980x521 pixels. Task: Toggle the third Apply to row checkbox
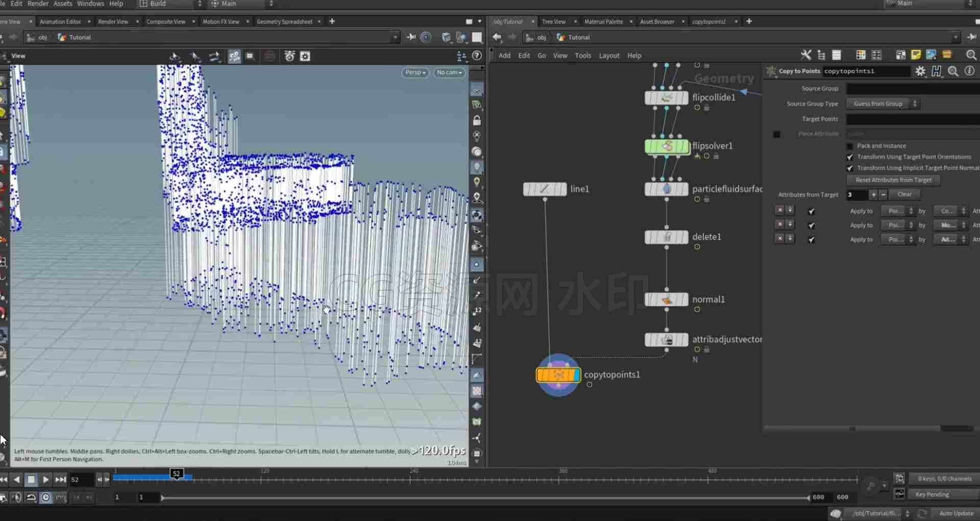click(812, 240)
